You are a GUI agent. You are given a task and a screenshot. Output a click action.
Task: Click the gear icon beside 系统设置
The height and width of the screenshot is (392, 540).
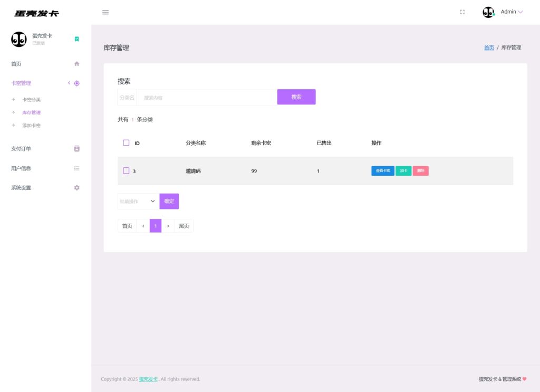point(76,188)
